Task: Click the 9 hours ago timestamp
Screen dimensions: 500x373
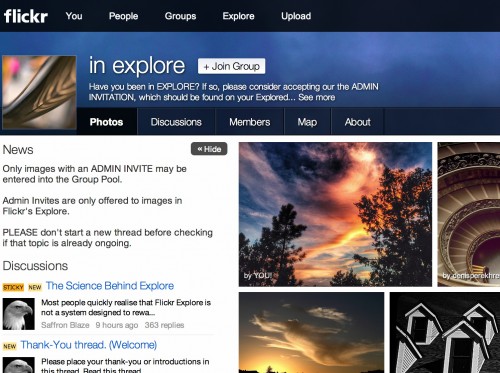Action: tap(117, 325)
